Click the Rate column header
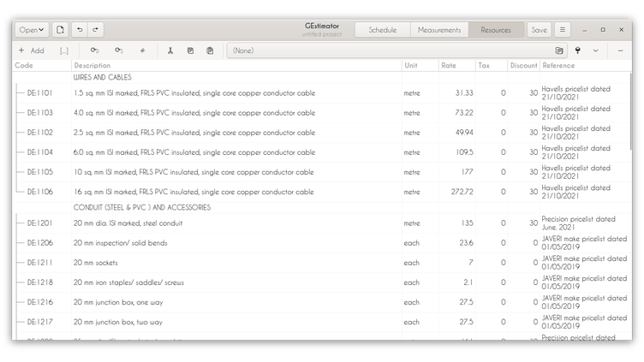This screenshot has width=644, height=362. coord(449,65)
